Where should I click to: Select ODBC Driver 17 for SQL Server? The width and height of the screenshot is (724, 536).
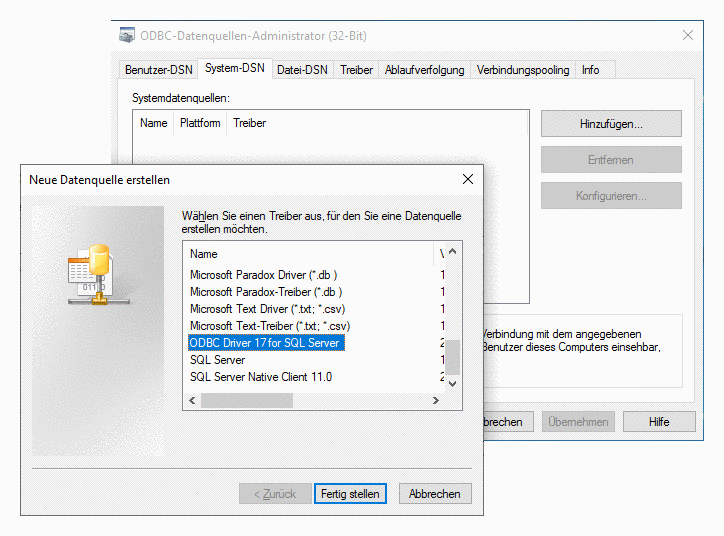click(266, 343)
